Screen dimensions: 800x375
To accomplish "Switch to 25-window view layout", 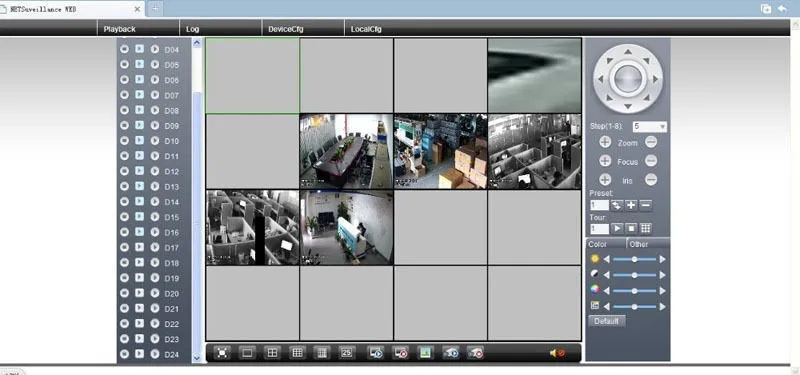I will click(347, 353).
